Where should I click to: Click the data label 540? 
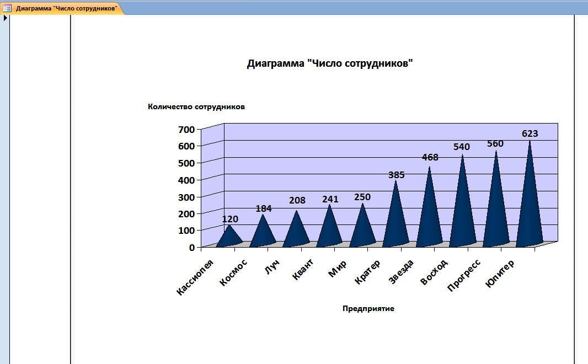[x=462, y=147]
